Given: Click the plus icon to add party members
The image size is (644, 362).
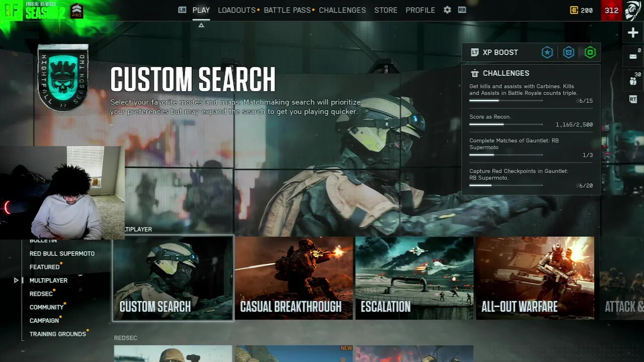Looking at the screenshot, I should pos(633,33).
